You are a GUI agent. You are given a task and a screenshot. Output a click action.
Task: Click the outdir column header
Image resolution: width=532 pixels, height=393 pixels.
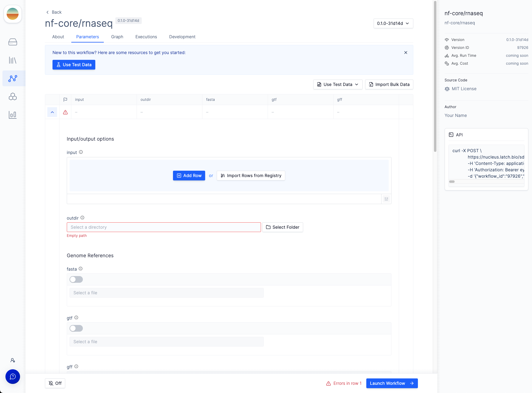[169, 100]
